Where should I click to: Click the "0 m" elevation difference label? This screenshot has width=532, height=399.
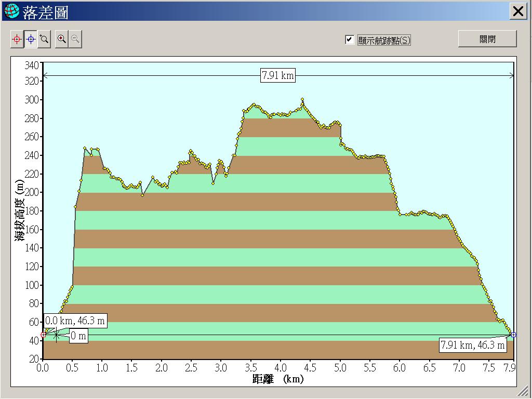point(78,336)
